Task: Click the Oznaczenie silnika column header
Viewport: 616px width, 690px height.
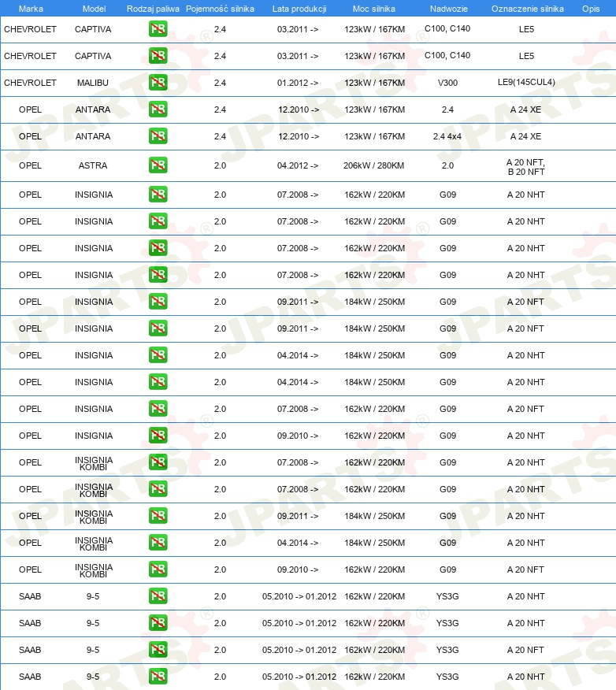Action: point(528,9)
